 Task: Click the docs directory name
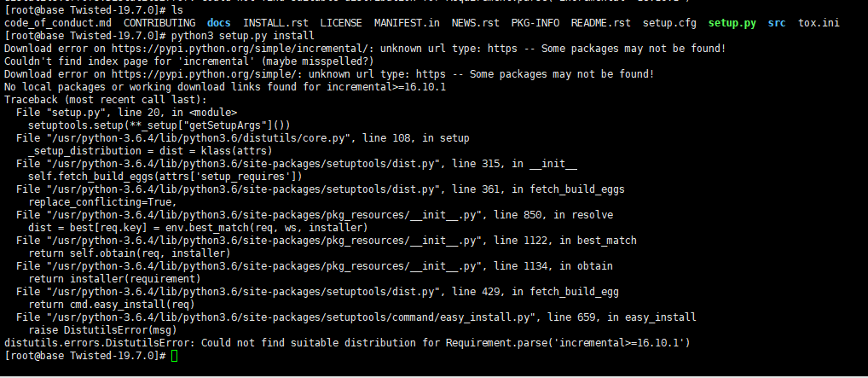tap(219, 23)
